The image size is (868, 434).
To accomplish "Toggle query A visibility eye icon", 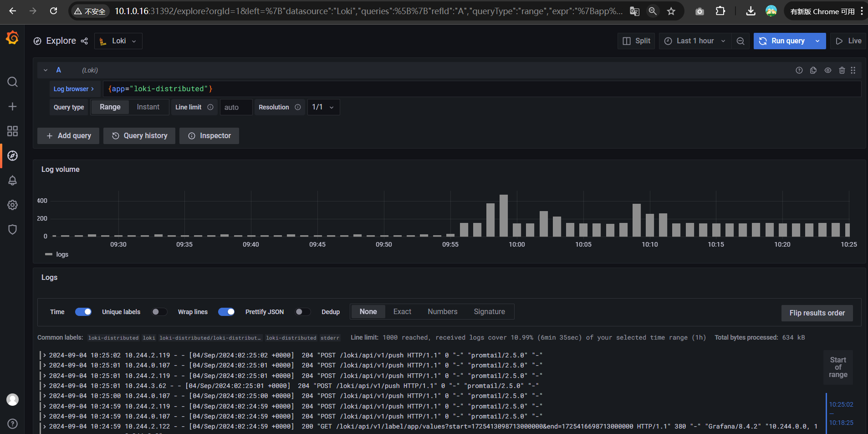I will tap(828, 70).
